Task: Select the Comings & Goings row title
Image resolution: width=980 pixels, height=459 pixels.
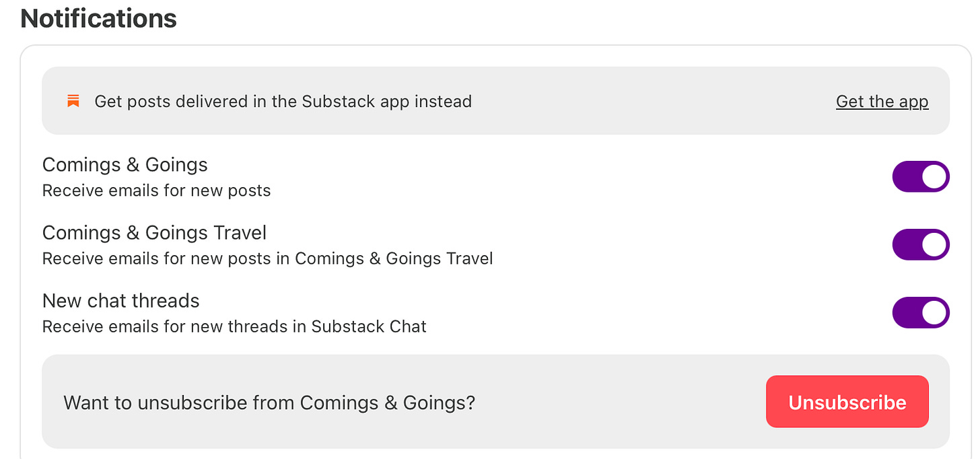Action: click(125, 165)
